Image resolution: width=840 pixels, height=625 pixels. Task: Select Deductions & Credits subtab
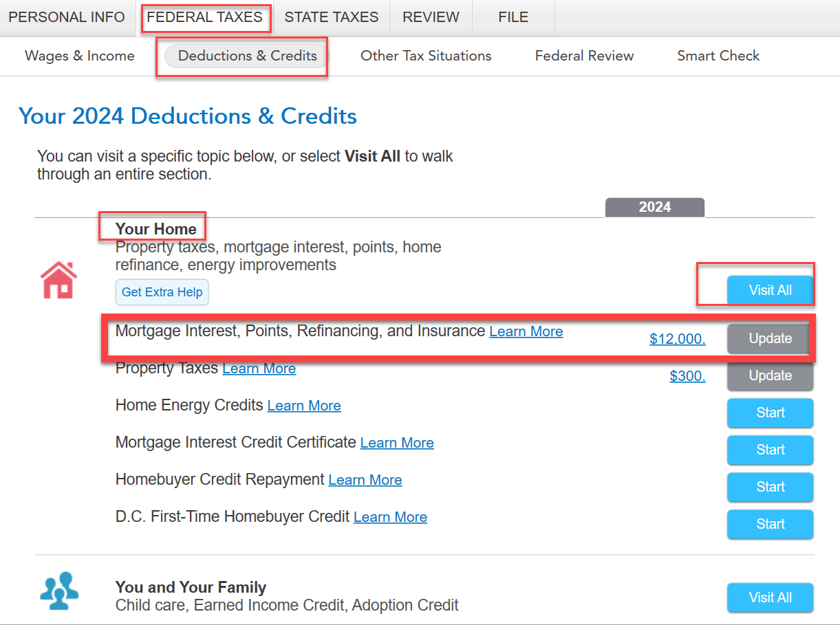(x=248, y=56)
